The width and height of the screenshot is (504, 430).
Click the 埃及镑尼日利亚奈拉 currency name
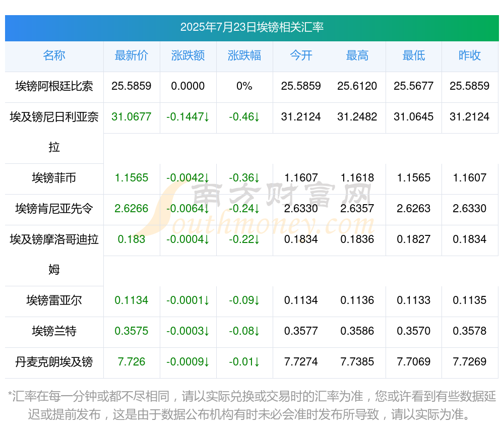coord(54,132)
